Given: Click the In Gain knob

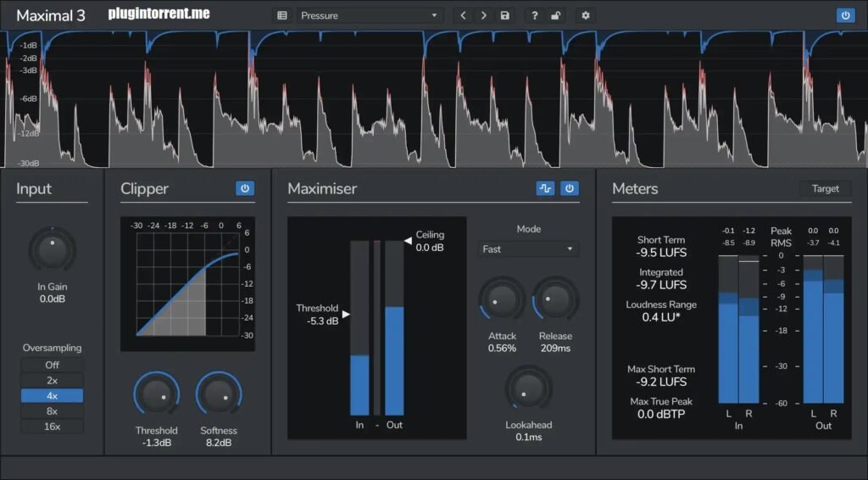Looking at the screenshot, I should pos(52,250).
